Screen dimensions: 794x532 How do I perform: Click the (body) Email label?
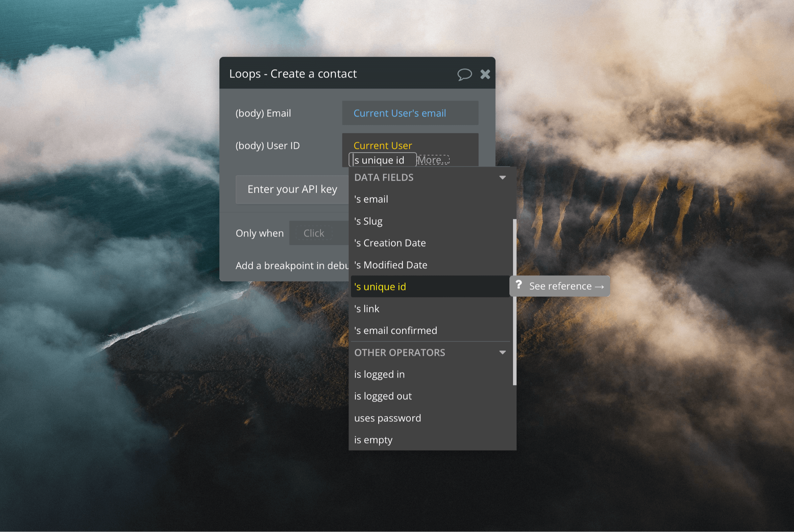pos(263,113)
